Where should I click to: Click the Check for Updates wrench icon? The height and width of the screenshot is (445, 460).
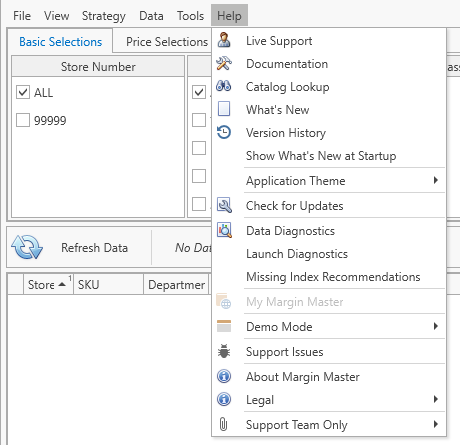pyautogui.click(x=224, y=205)
